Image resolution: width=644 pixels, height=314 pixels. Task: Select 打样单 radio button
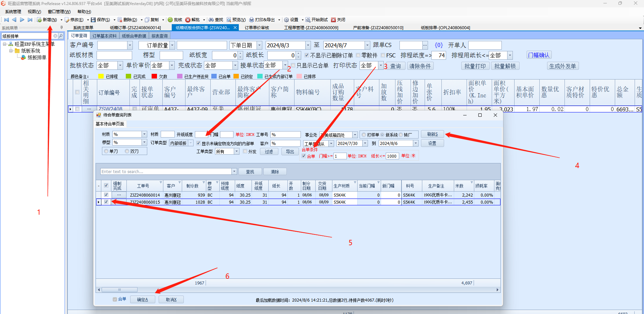(364, 135)
